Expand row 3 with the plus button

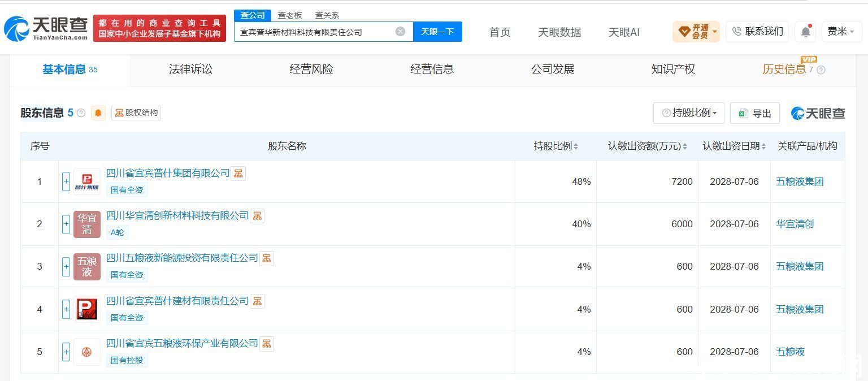[x=66, y=267]
